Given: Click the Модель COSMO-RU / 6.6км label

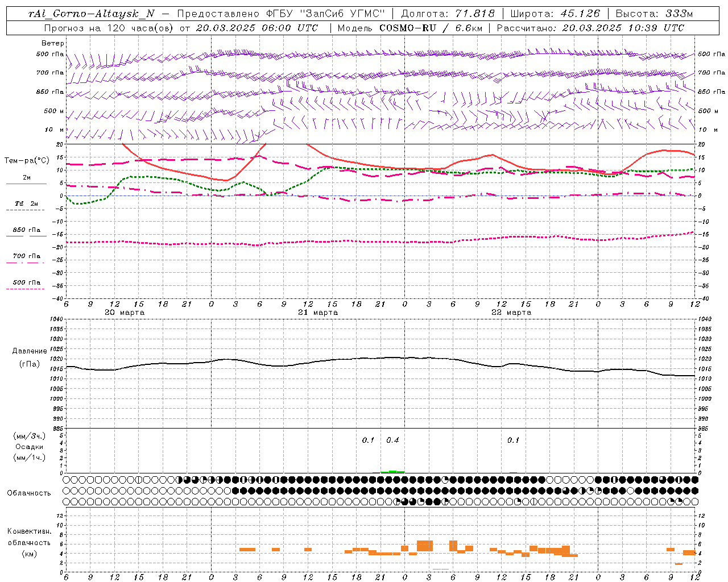Looking at the screenshot, I should tap(409, 28).
